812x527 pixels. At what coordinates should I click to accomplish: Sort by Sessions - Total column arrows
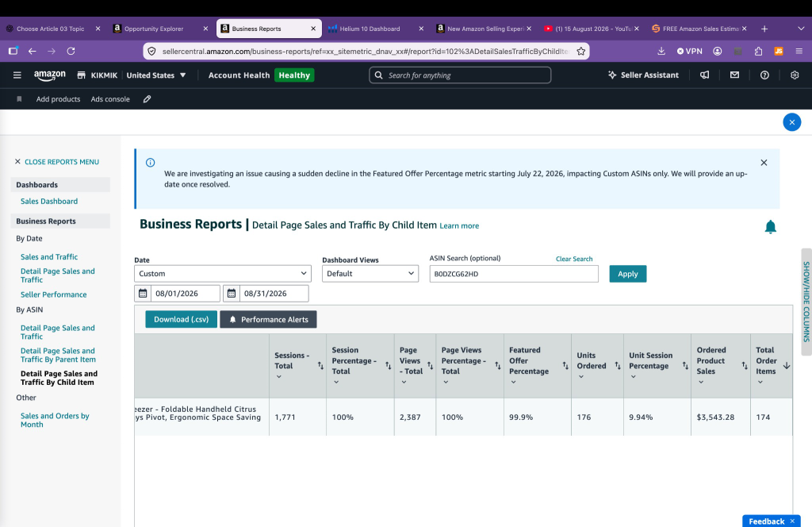pos(320,366)
